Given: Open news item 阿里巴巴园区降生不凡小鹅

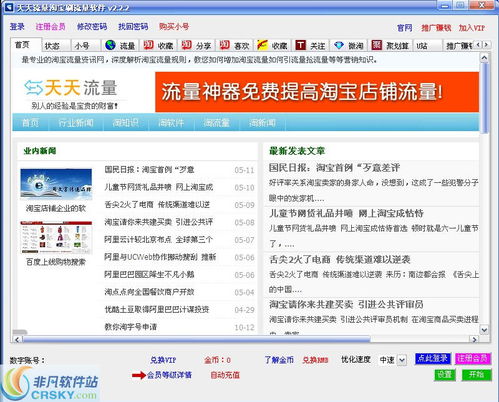Looking at the screenshot, I should 149,274.
